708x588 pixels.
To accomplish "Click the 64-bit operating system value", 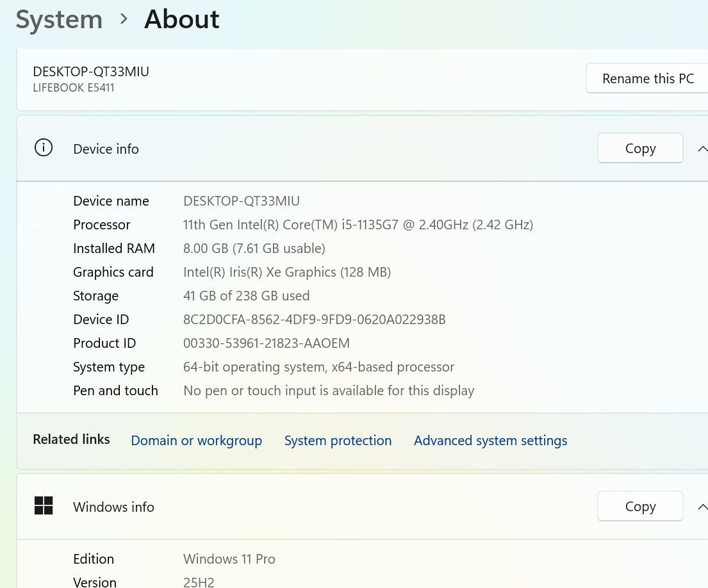I will [319, 367].
